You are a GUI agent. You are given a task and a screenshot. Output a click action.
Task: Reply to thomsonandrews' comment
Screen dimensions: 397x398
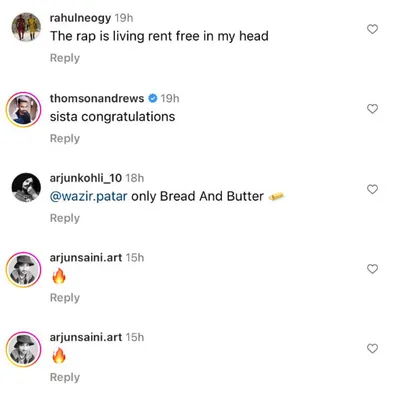click(x=65, y=138)
